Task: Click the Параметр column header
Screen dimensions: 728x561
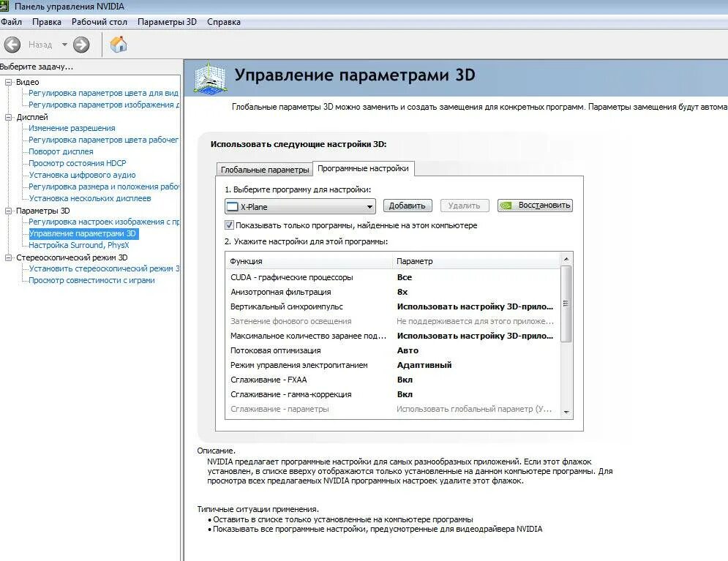Action: 476,261
